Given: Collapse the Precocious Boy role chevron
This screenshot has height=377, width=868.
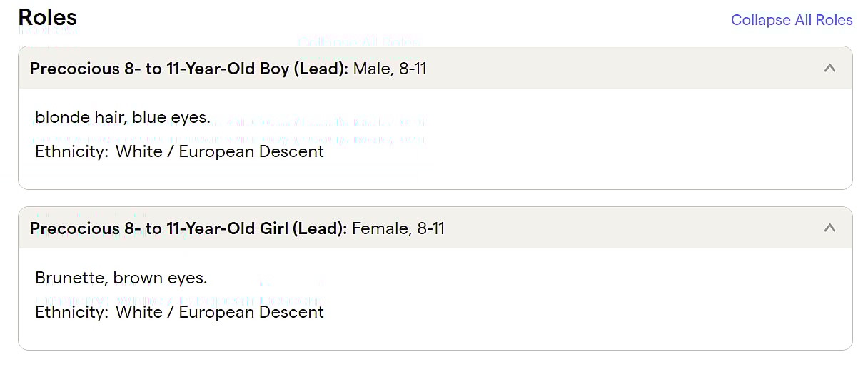Looking at the screenshot, I should (x=829, y=69).
